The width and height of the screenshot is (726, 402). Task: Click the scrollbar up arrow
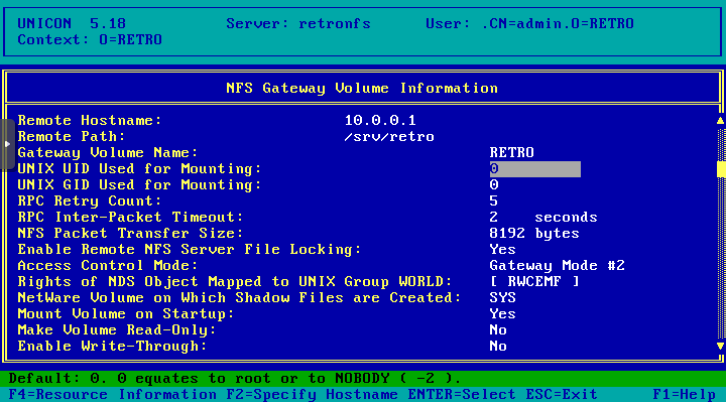tap(720, 121)
